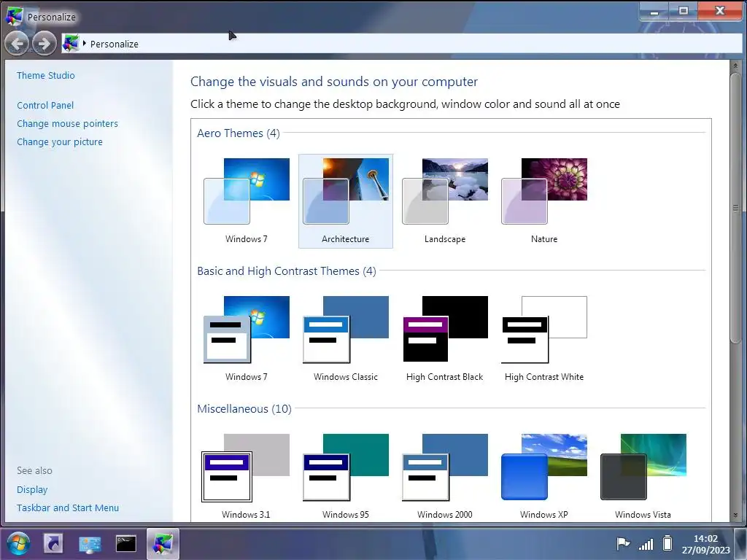Open Taskbar and Start Menu link

[x=68, y=507]
